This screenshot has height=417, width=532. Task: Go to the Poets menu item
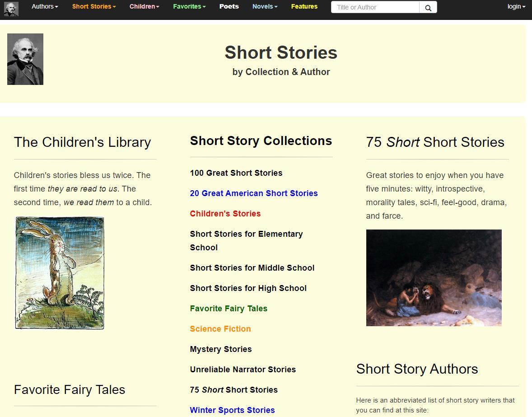(229, 6)
